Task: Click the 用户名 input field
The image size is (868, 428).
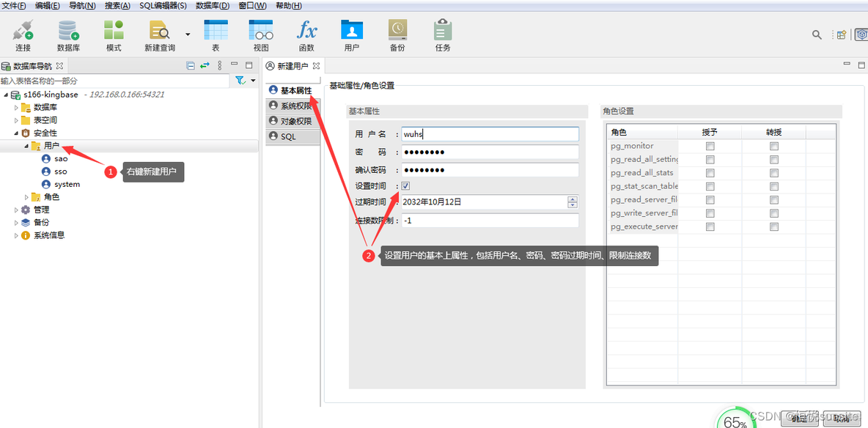Action: pyautogui.click(x=490, y=134)
